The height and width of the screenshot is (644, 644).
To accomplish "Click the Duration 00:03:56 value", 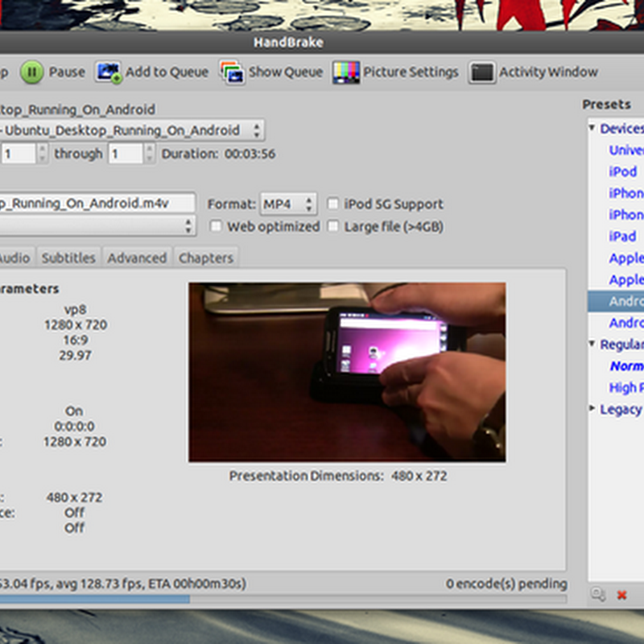I will (250, 154).
